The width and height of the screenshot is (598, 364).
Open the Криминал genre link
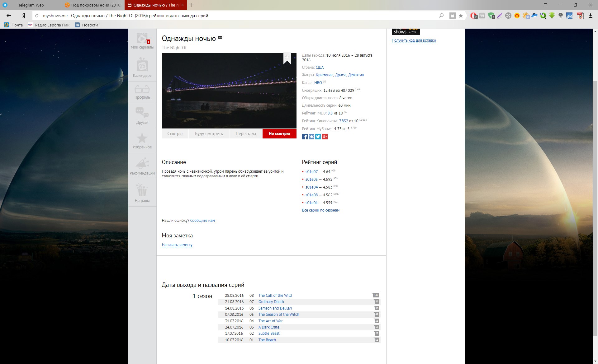tap(325, 75)
